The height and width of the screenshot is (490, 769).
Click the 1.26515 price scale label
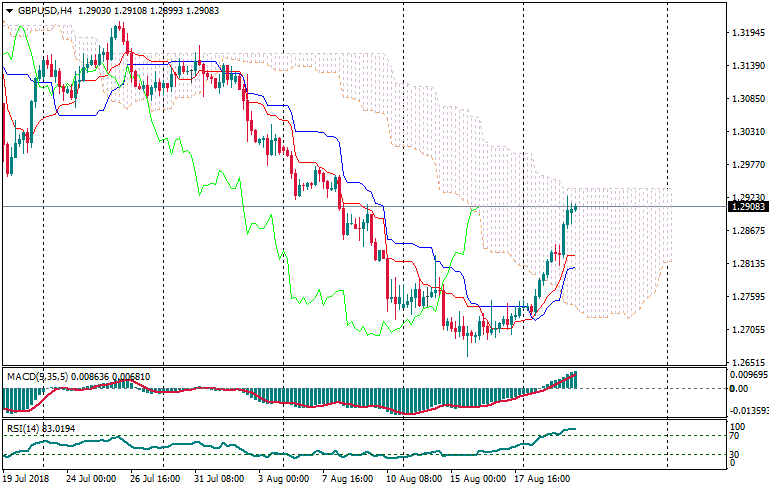748,363
